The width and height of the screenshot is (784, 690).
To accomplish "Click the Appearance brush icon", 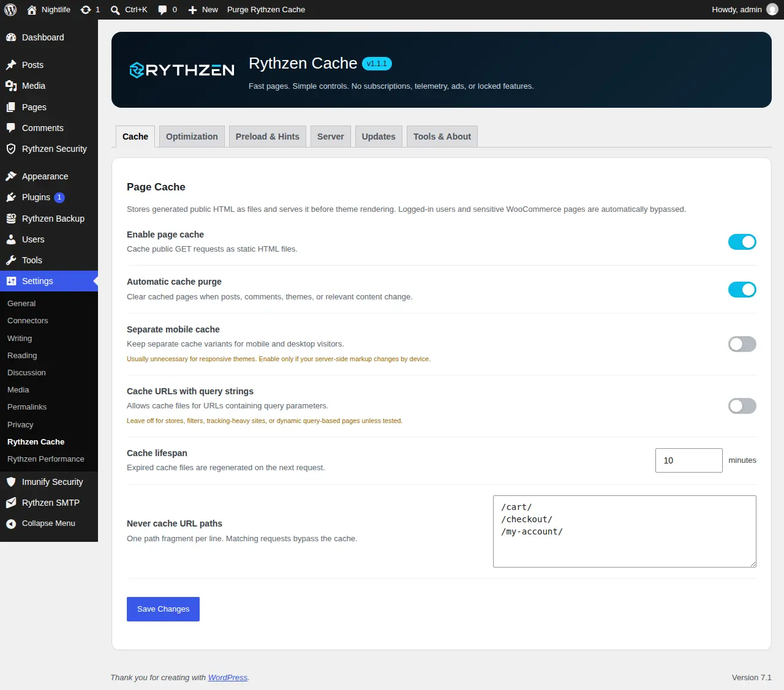I will 11,176.
